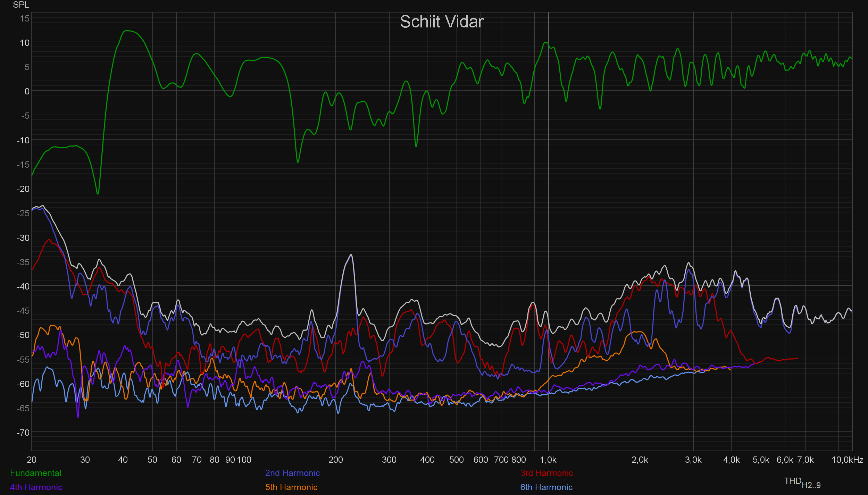Click the 2,0k frequency axis tick
This screenshot has height=495, width=868.
coord(640,460)
